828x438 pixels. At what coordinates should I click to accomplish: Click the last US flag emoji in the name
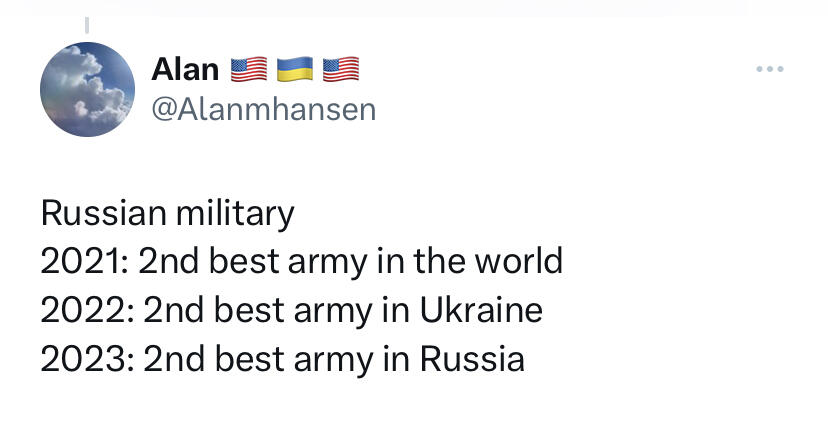click(x=341, y=69)
